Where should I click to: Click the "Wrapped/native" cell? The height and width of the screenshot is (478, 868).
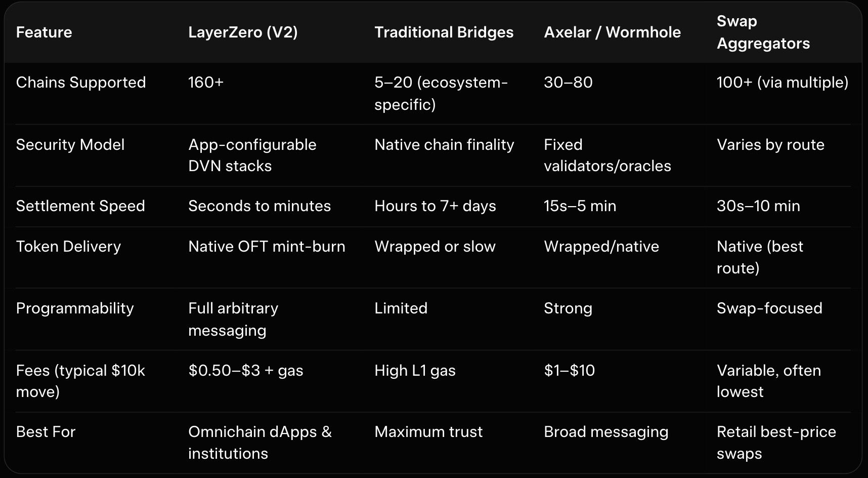point(601,247)
